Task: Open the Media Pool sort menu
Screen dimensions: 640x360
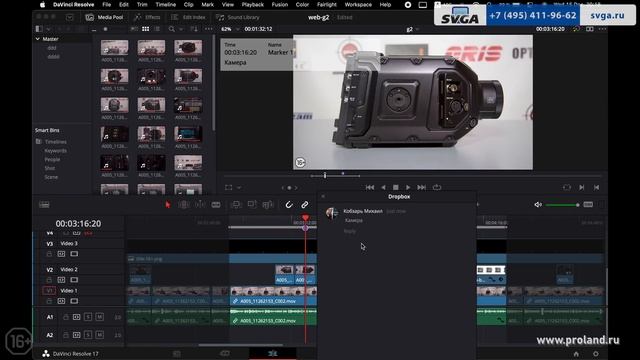Action: coord(194,29)
